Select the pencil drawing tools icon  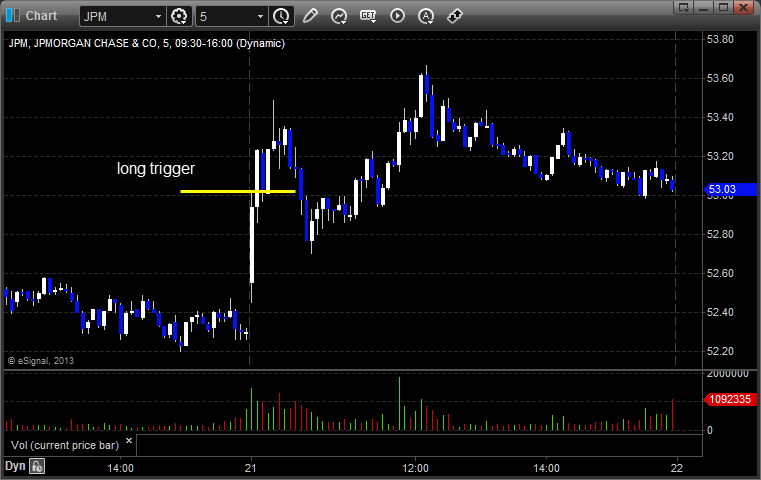click(x=310, y=16)
